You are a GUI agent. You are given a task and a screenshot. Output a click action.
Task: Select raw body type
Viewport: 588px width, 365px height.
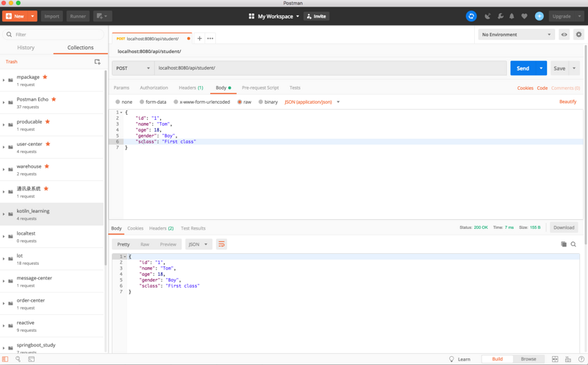coord(240,102)
